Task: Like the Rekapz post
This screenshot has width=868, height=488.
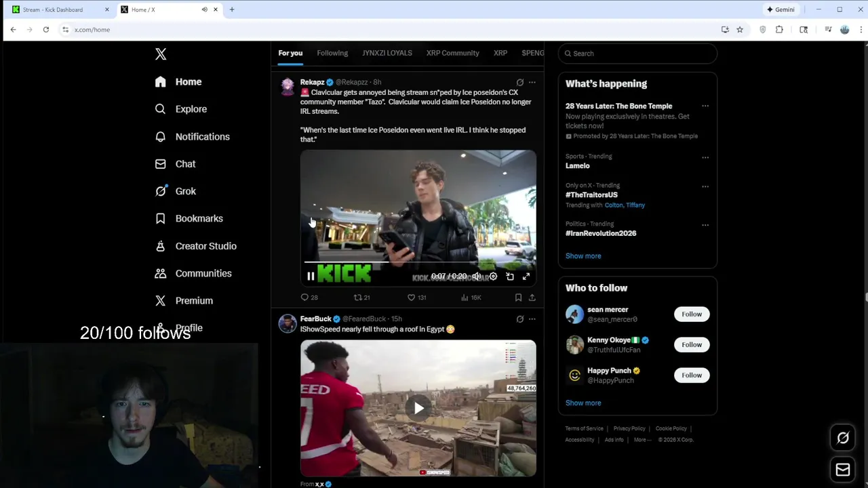Action: pyautogui.click(x=416, y=298)
